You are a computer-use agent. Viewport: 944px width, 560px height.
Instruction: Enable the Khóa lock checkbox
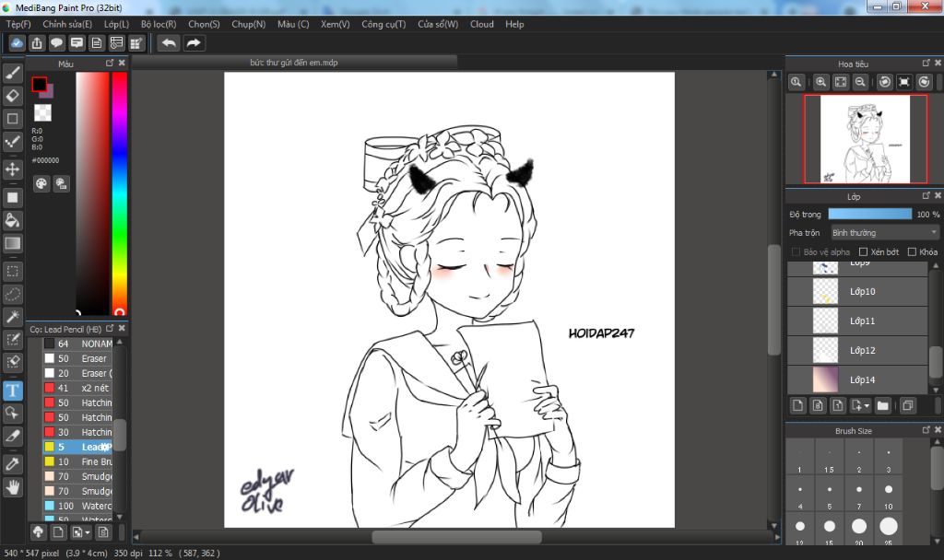click(912, 252)
